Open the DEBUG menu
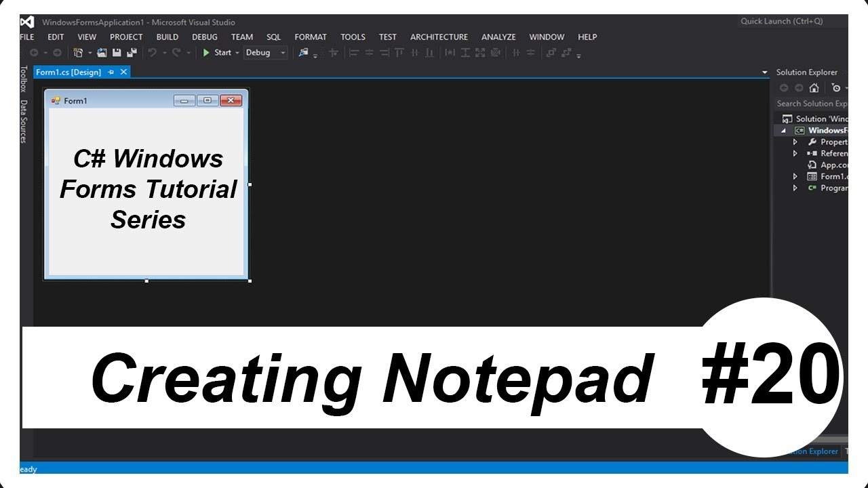 tap(205, 37)
